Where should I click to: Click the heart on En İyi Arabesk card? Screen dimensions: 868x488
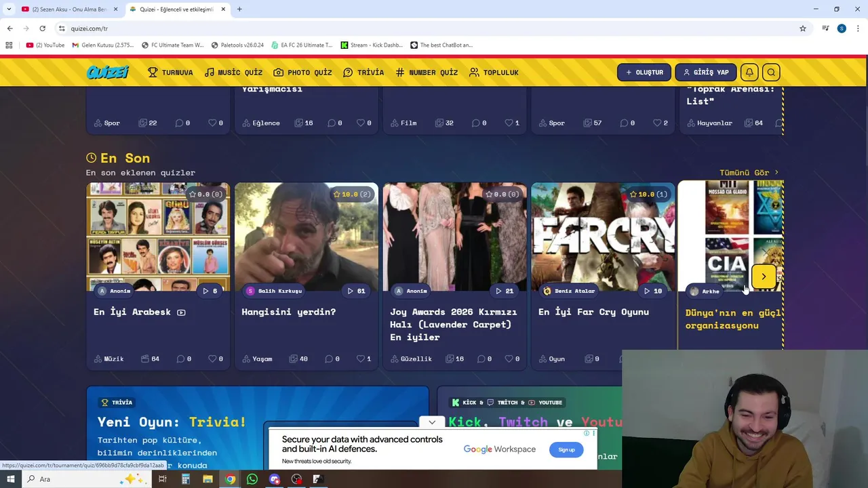click(x=212, y=359)
